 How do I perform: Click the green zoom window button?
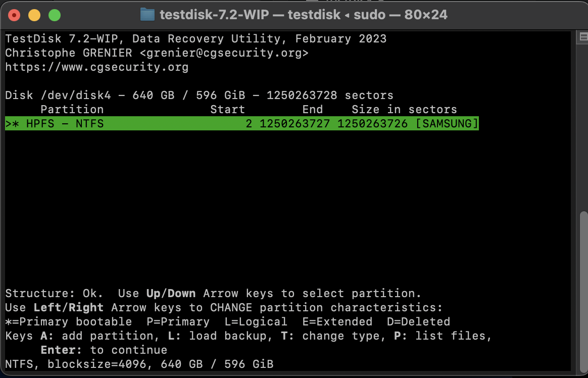pos(55,15)
